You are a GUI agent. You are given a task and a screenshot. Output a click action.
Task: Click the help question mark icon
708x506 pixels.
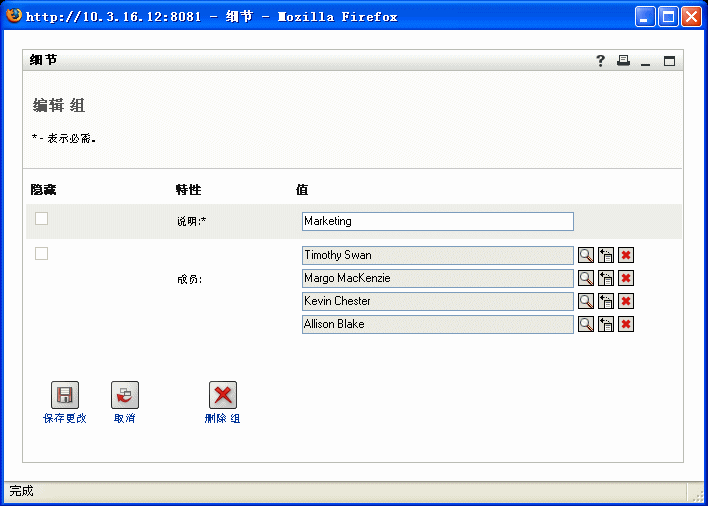pos(600,60)
